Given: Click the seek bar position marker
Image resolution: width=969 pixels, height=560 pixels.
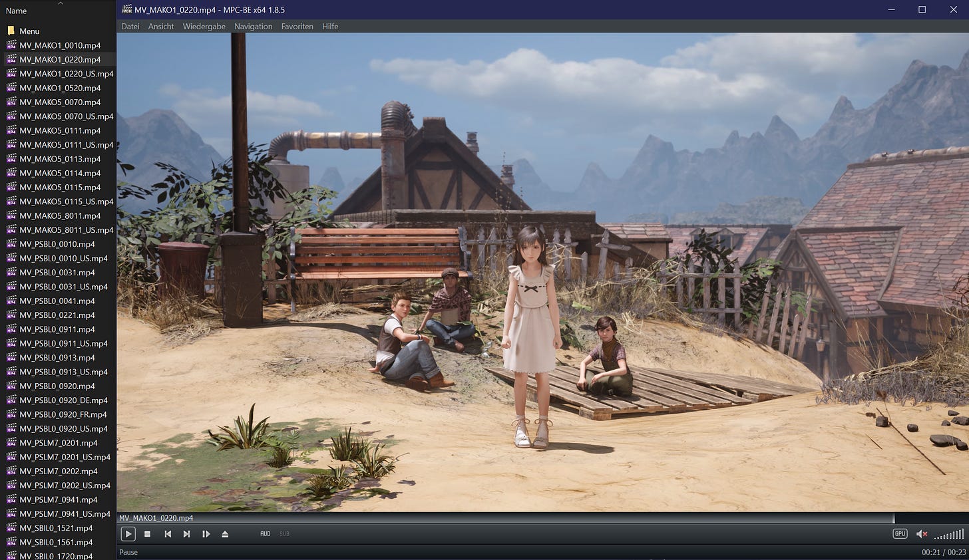Looking at the screenshot, I should (x=894, y=517).
